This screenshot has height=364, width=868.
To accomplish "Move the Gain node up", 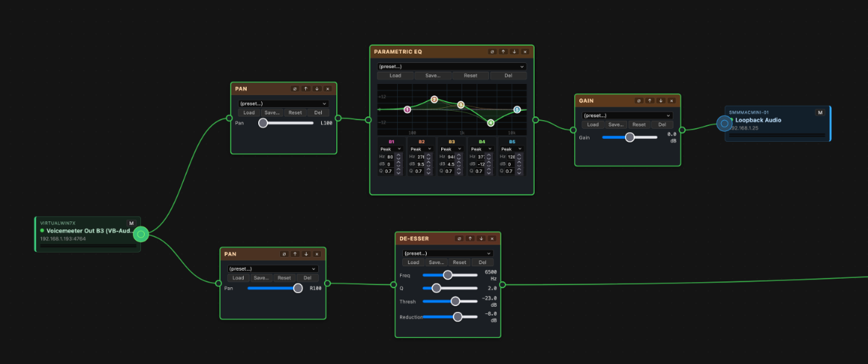I will pos(650,101).
